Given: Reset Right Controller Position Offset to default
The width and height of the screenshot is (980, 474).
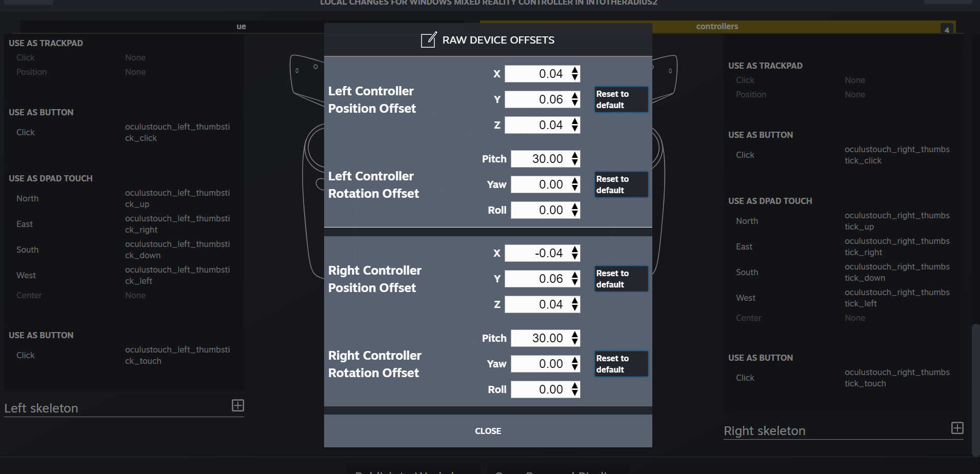Looking at the screenshot, I should 621,279.
